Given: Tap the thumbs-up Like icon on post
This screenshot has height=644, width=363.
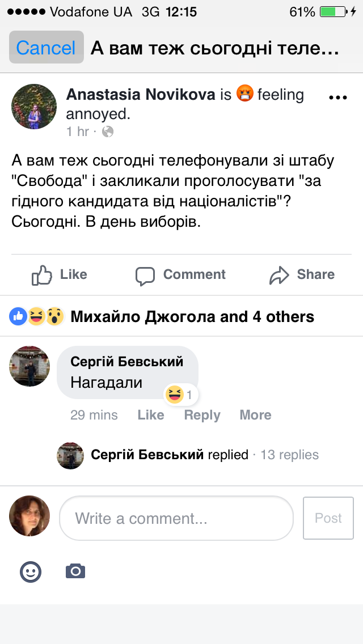Looking at the screenshot, I should click(43, 275).
